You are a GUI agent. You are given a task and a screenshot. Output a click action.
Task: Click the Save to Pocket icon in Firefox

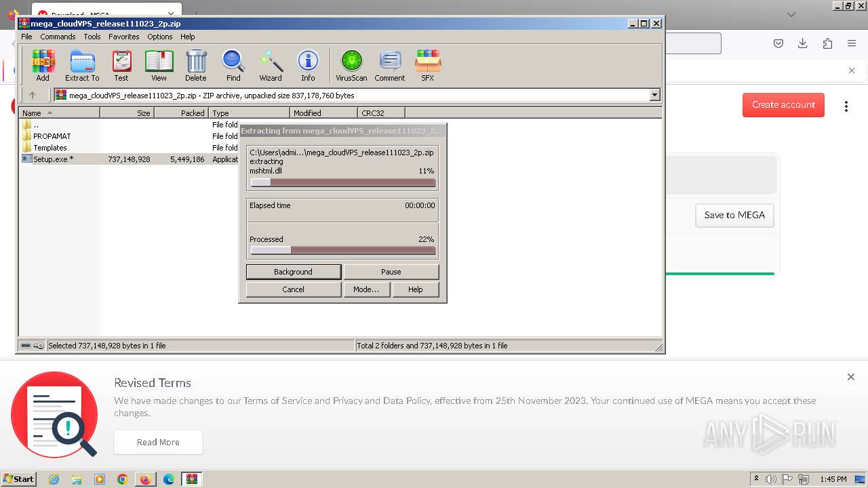click(778, 43)
